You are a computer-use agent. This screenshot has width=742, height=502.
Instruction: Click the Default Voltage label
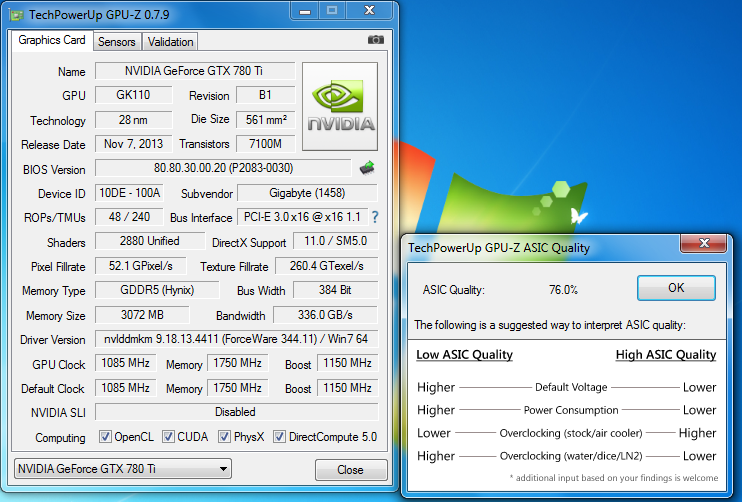(x=571, y=387)
